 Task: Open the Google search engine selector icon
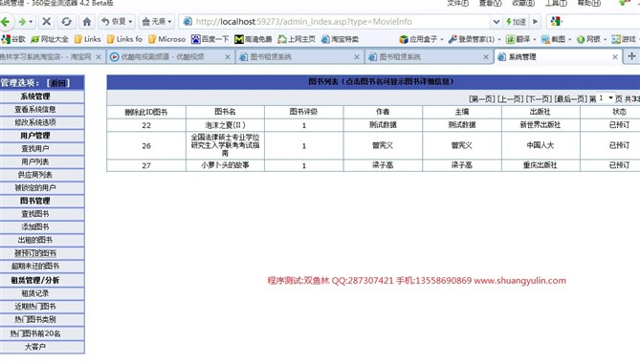[556, 22]
